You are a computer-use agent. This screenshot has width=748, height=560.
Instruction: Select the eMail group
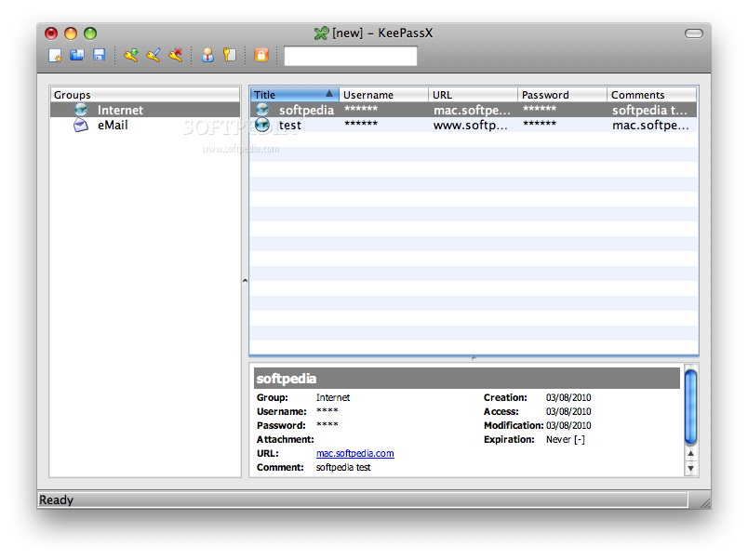pos(113,125)
